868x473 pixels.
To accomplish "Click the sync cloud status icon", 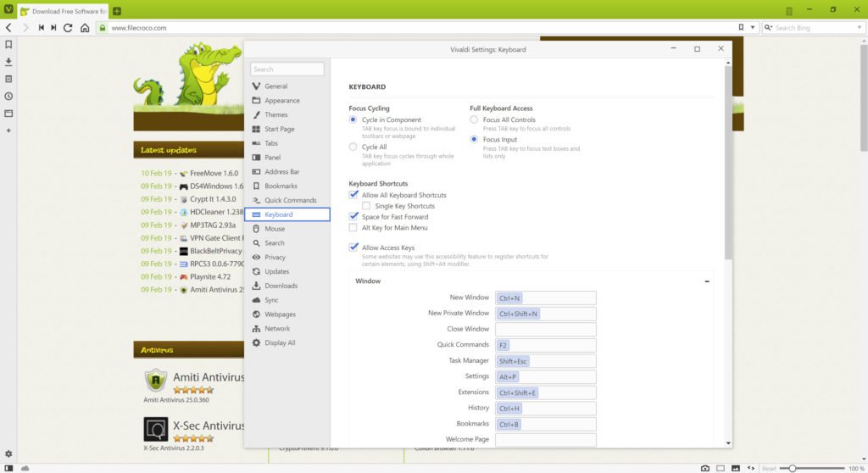I will click(25, 468).
